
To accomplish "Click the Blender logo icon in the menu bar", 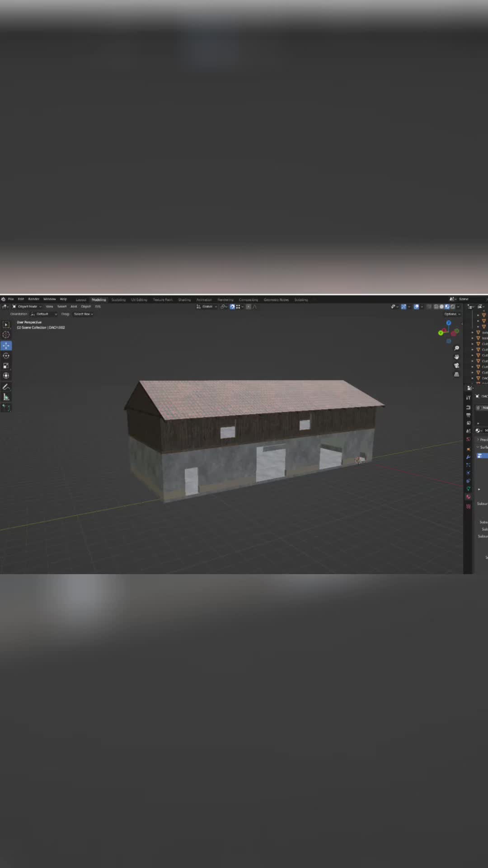I will tap(3, 299).
